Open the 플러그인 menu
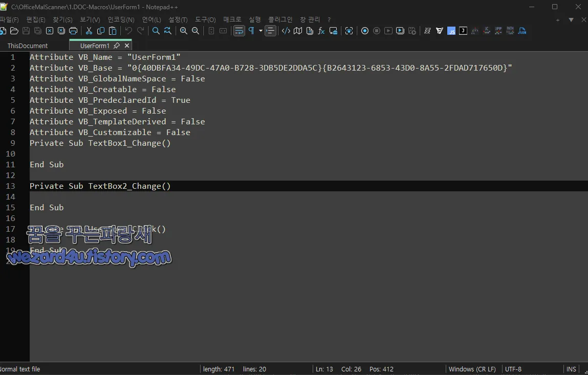Viewport: 588px width, 375px height. 280,19
